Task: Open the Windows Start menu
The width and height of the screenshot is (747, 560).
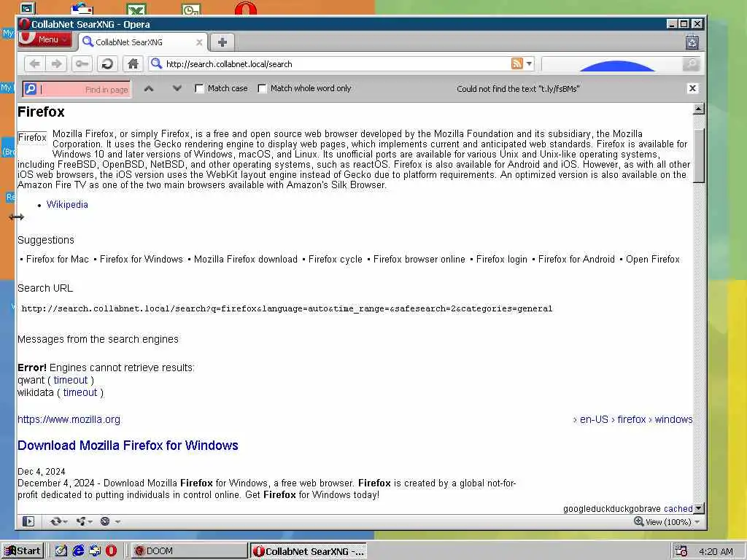Action: point(23,551)
